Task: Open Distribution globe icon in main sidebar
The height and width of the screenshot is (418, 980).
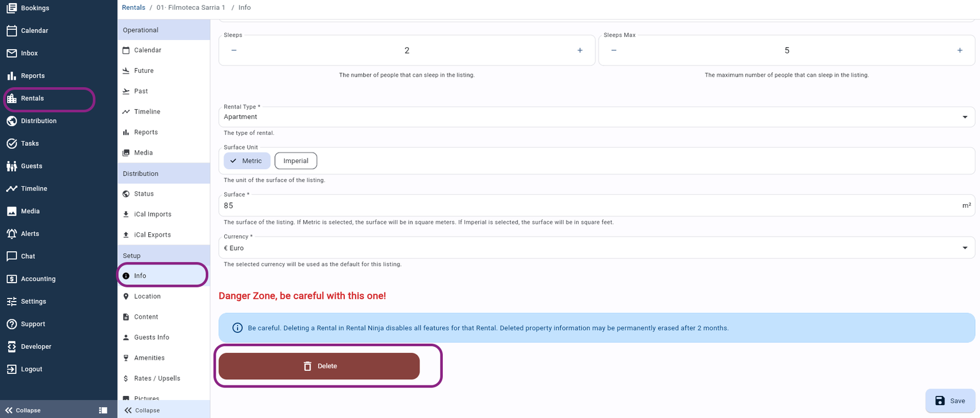Action: pos(12,121)
